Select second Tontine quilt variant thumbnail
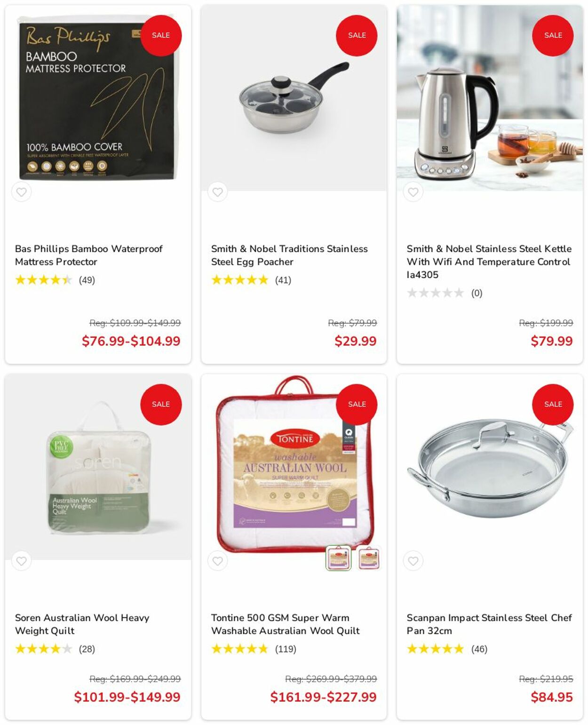This screenshot has width=588, height=725. [x=368, y=558]
